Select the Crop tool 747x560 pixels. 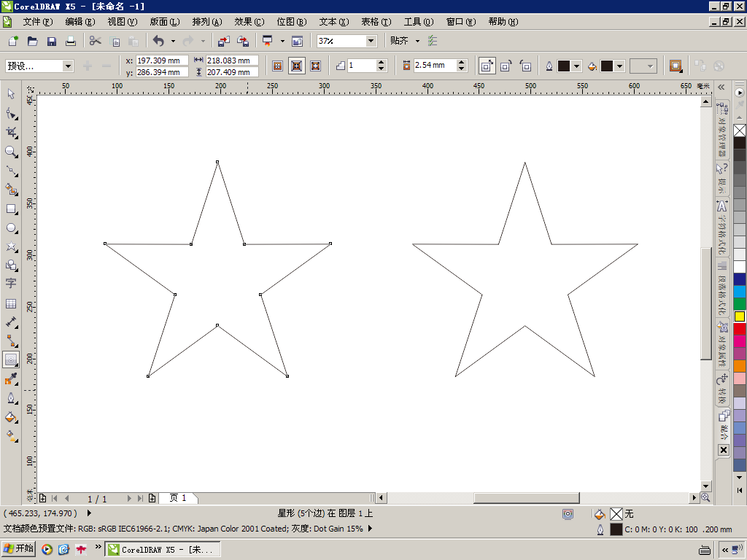coord(11,133)
